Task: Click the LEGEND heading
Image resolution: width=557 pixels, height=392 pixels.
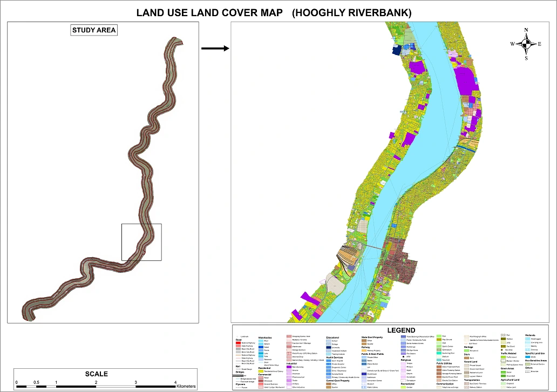Action: (401, 330)
